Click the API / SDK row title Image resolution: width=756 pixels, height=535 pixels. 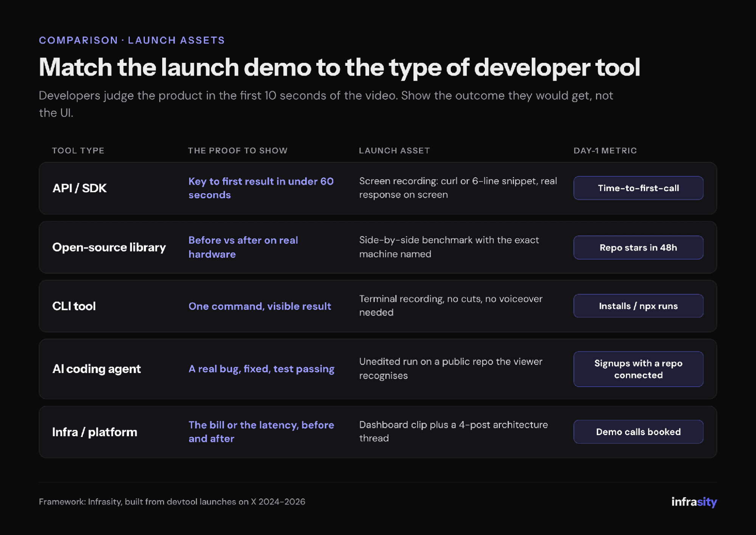click(79, 188)
